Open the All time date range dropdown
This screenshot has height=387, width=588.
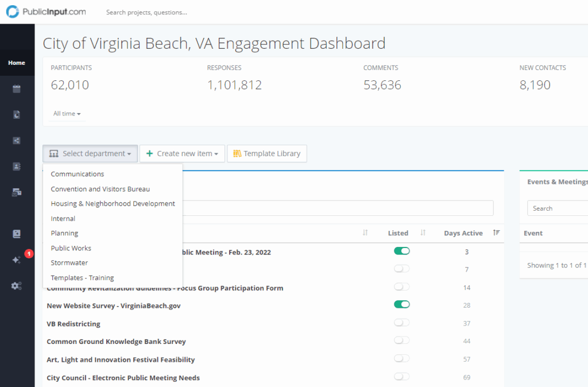[67, 114]
